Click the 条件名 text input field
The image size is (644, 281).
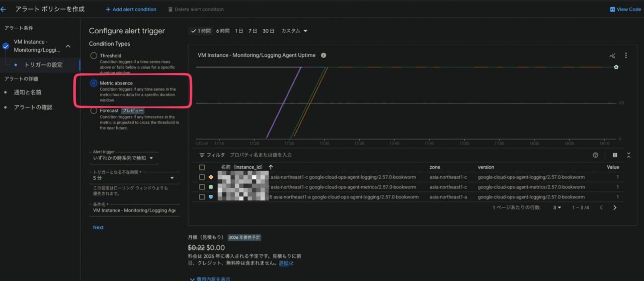(133, 210)
